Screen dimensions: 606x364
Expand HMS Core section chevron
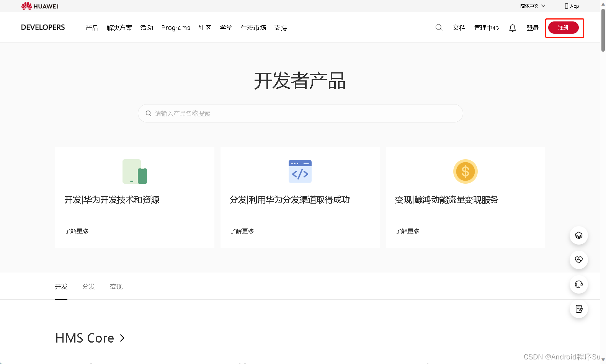coord(122,338)
